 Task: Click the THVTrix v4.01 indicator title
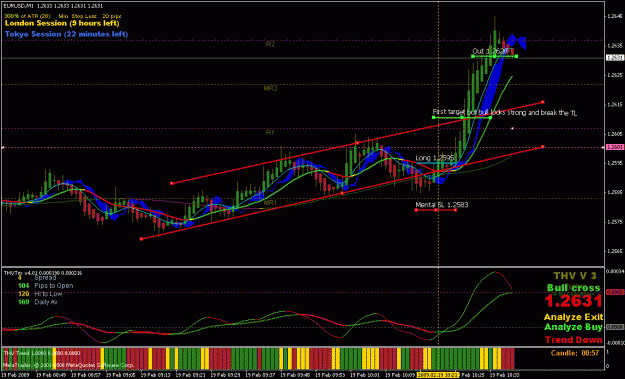(43, 273)
